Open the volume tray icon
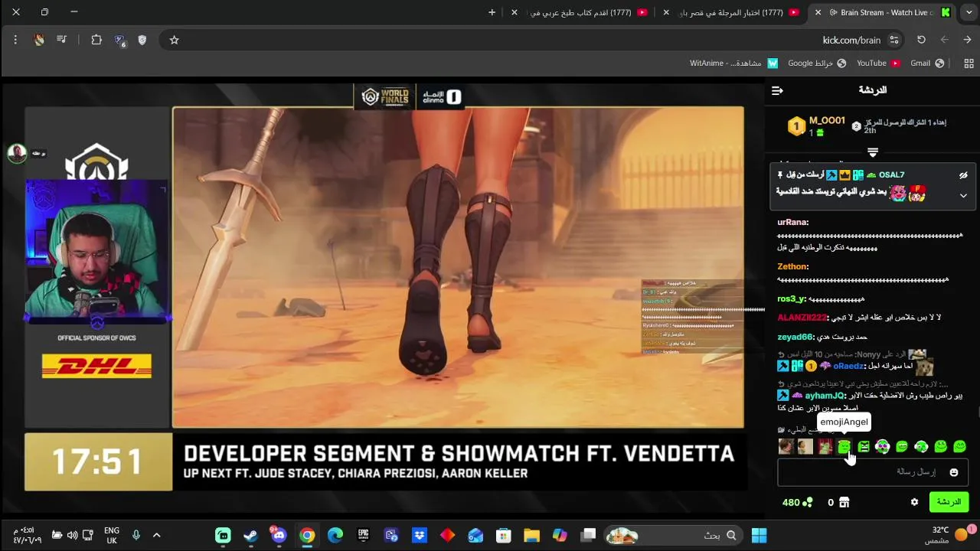The height and width of the screenshot is (551, 980). (x=72, y=535)
